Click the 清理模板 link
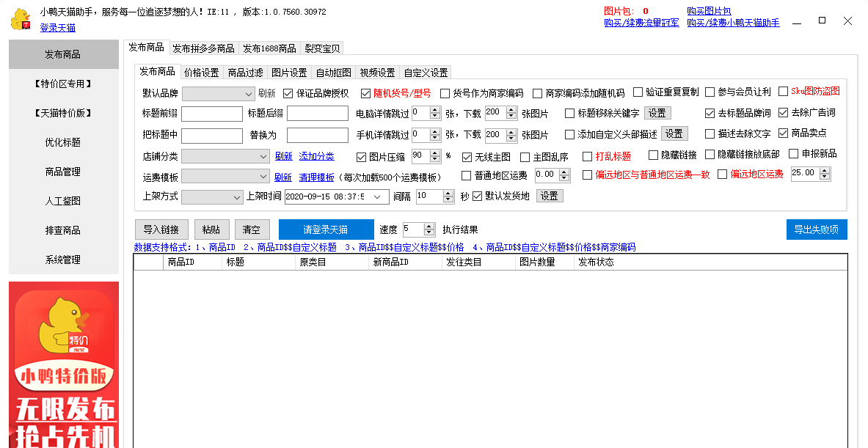Screen dimensions: 868x448 317,177
